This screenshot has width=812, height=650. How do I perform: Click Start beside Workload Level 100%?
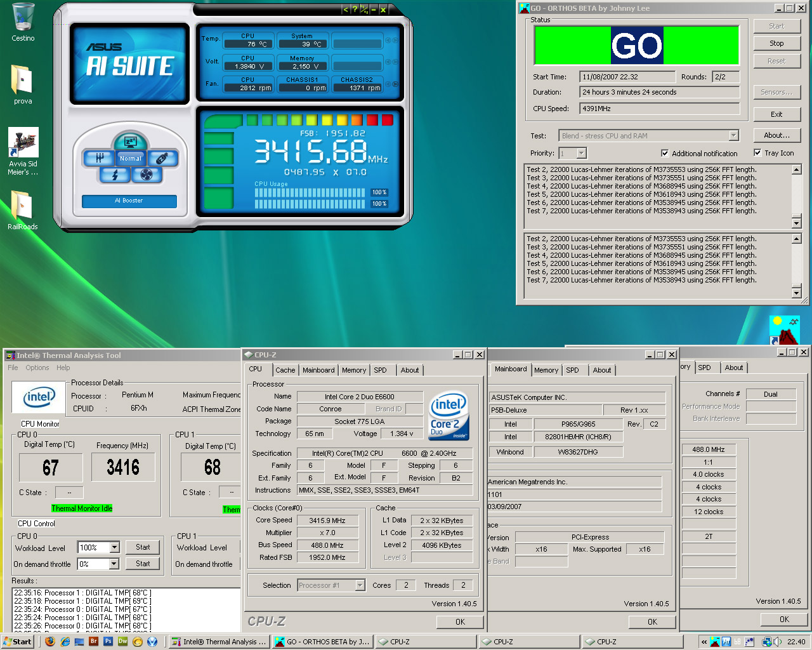(143, 547)
